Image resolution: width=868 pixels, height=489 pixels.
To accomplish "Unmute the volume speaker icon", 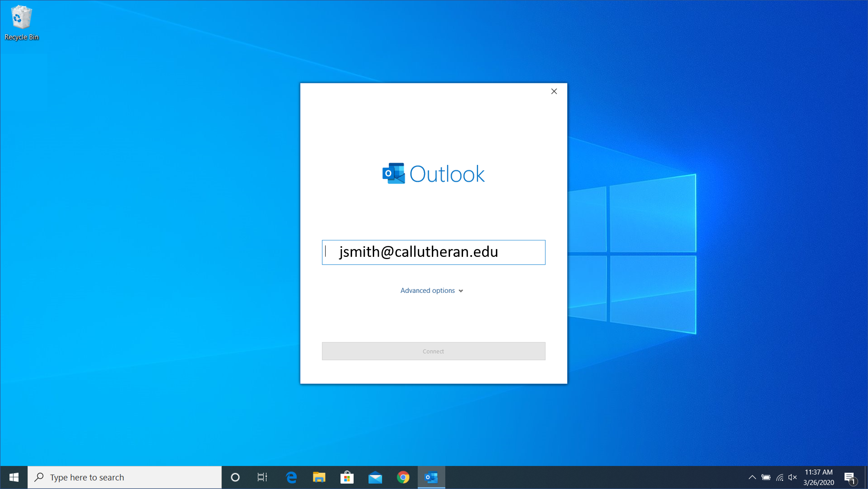I will [x=793, y=477].
